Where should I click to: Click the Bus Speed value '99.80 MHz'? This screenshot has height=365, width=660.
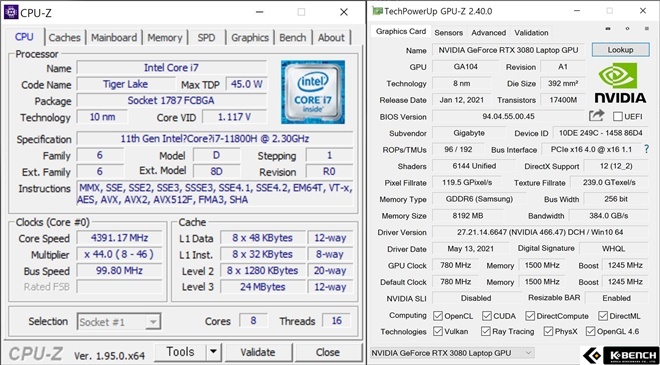[119, 271]
